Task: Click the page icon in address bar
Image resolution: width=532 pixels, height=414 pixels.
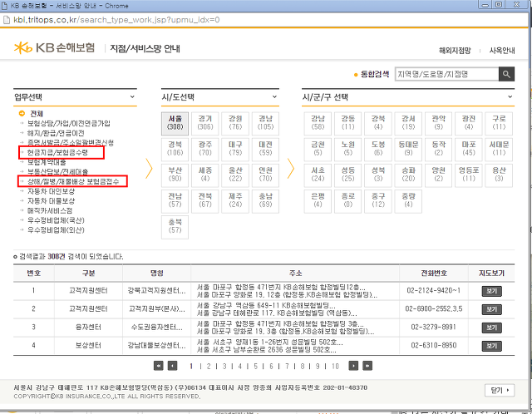Action: coord(6,20)
